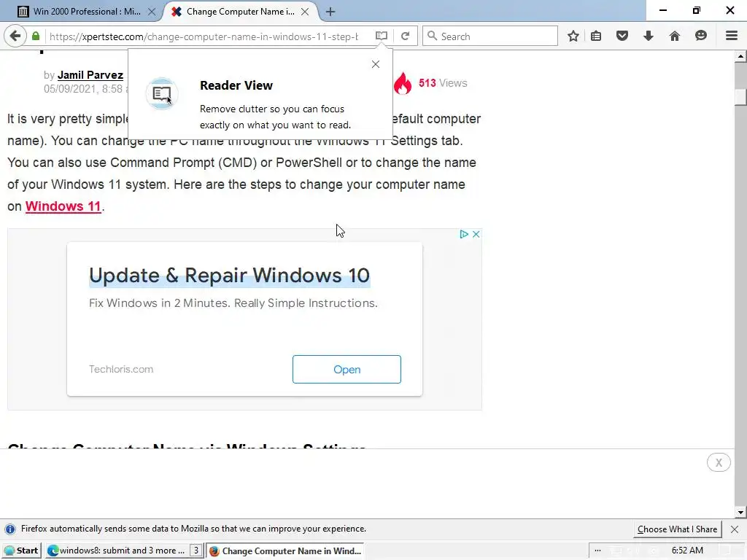Viewport: 747px width, 560px height.
Task: Save page to Pocket icon
Action: [x=622, y=36]
